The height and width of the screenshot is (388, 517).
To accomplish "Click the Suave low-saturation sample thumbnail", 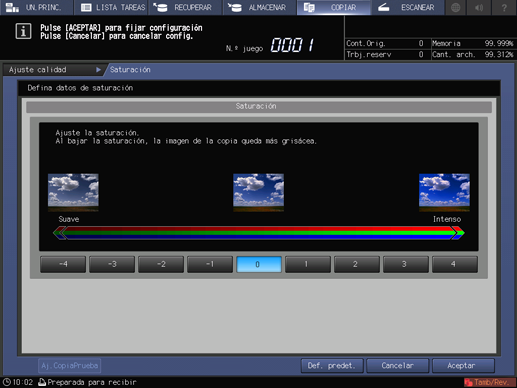I will 73,192.
